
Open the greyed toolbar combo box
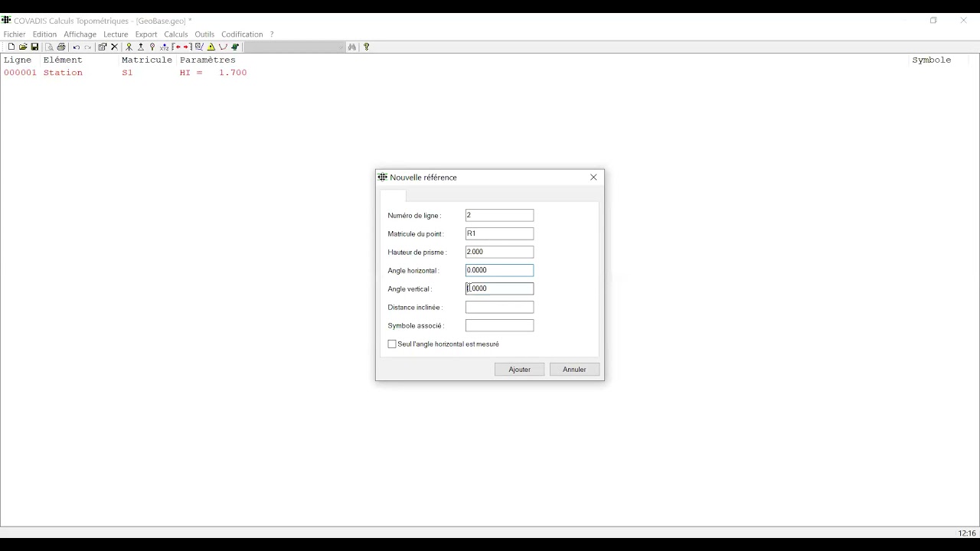click(x=295, y=47)
